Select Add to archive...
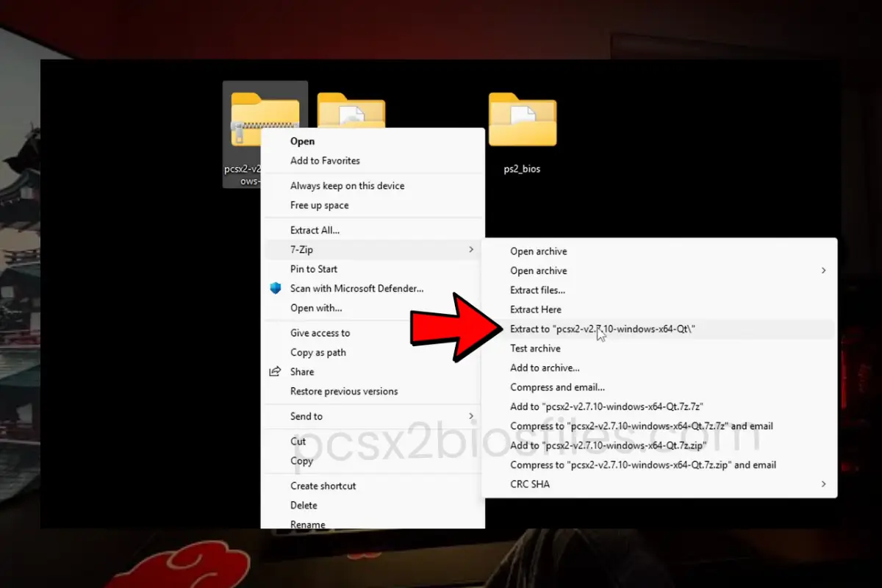The height and width of the screenshot is (588, 882). [x=545, y=367]
